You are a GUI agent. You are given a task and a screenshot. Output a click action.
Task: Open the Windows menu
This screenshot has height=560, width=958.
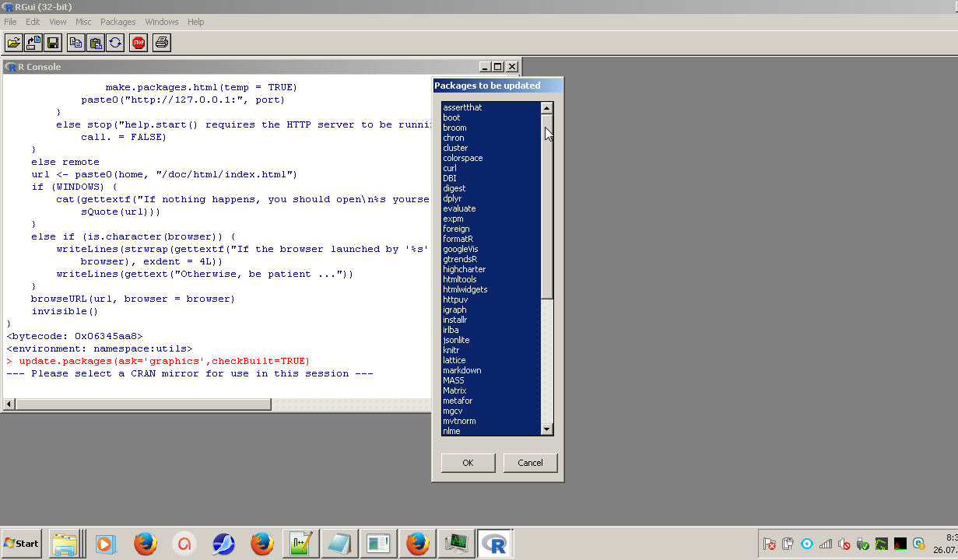coord(162,22)
